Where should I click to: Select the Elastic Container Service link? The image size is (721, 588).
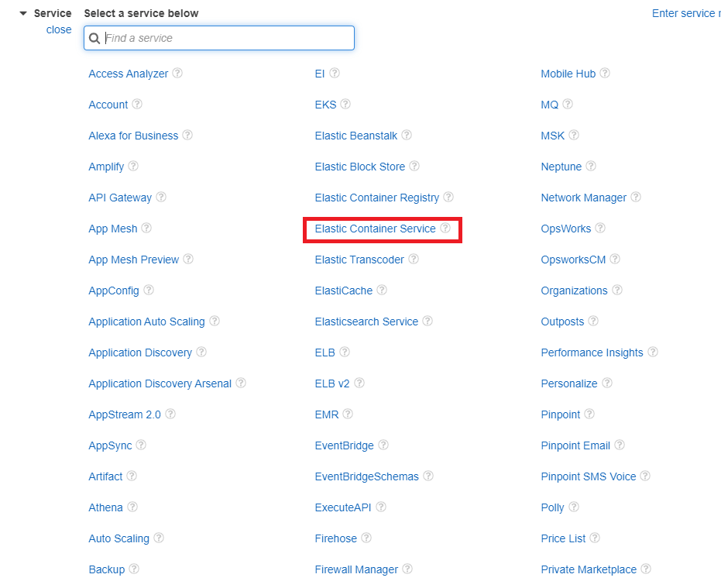tap(375, 229)
